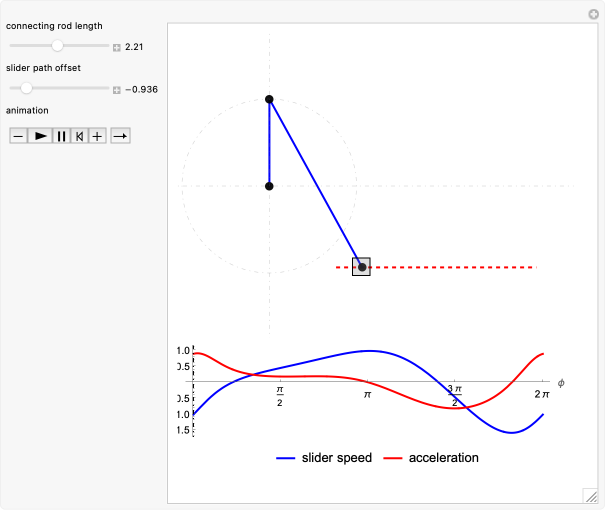Click the slider speed legend label
Viewport: 605px width, 511px height.
336,458
